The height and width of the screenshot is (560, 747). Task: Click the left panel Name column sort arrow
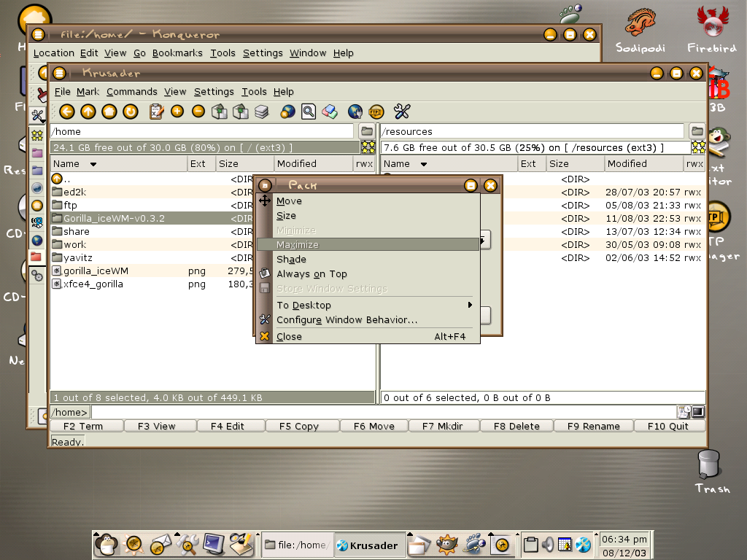pyautogui.click(x=93, y=164)
